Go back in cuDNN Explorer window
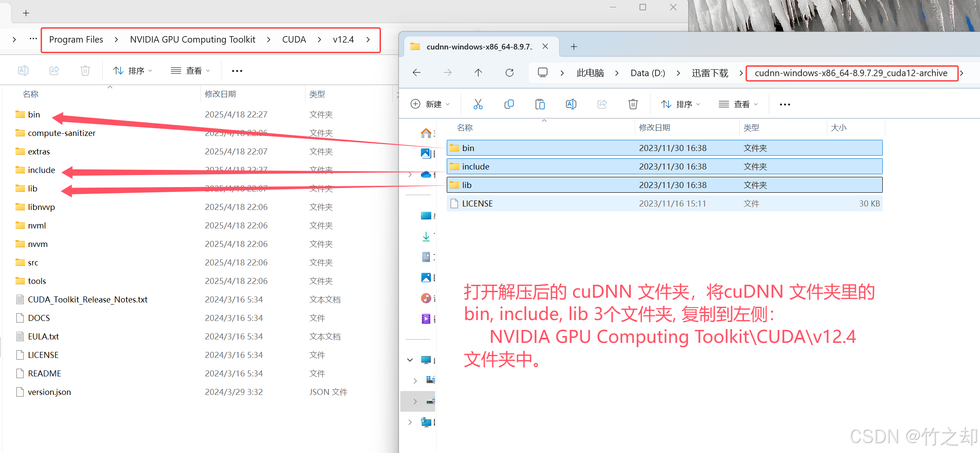 click(417, 73)
